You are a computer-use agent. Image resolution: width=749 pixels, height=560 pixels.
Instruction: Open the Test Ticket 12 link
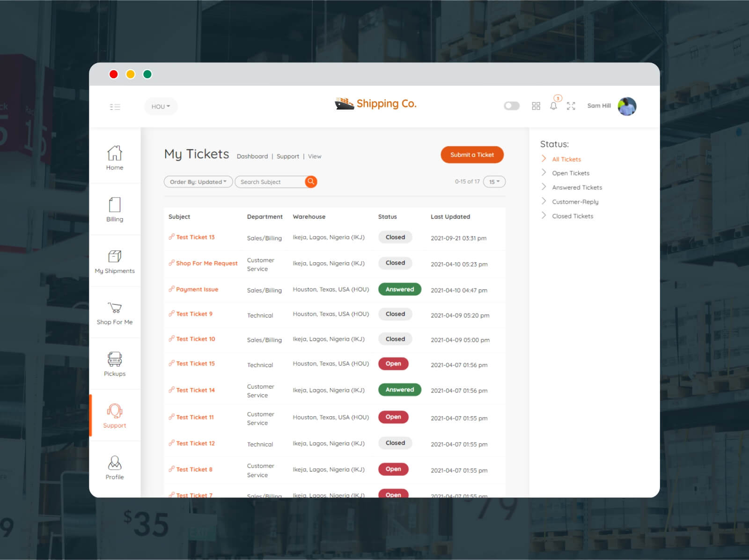196,443
